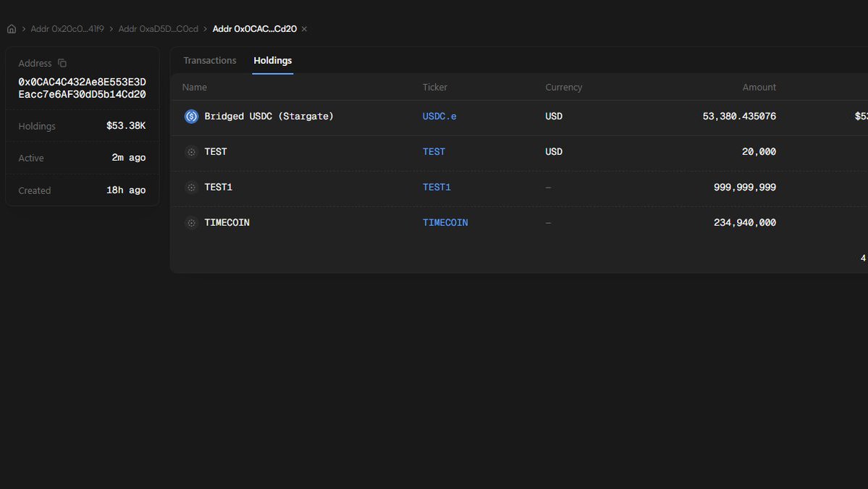Viewport: 868px width, 489px height.
Task: Sort by the Currency column header
Action: pos(563,87)
